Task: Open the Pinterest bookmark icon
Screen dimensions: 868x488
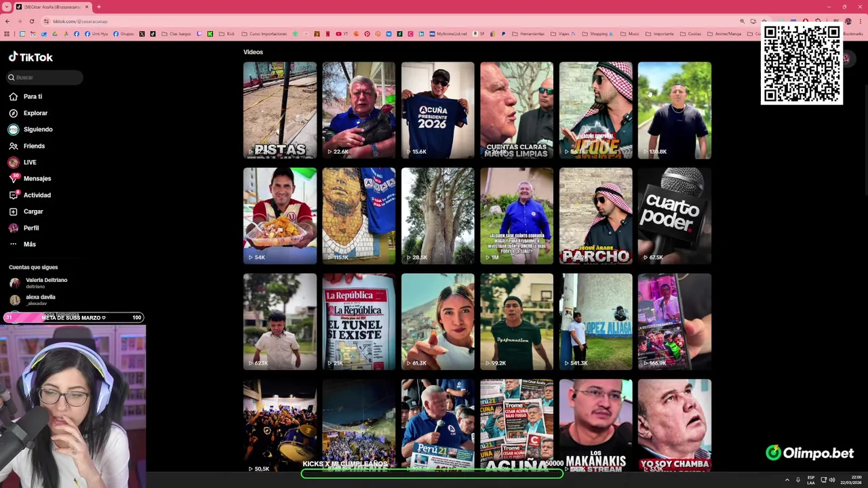Action: [x=367, y=34]
